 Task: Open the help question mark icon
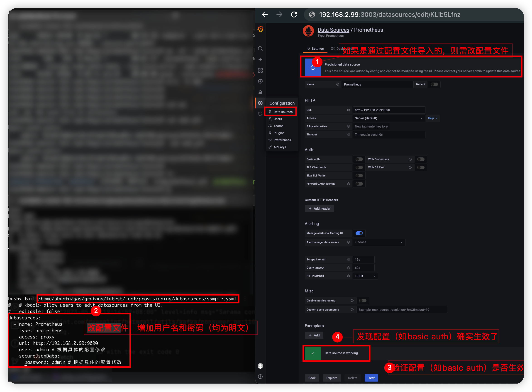pos(260,377)
